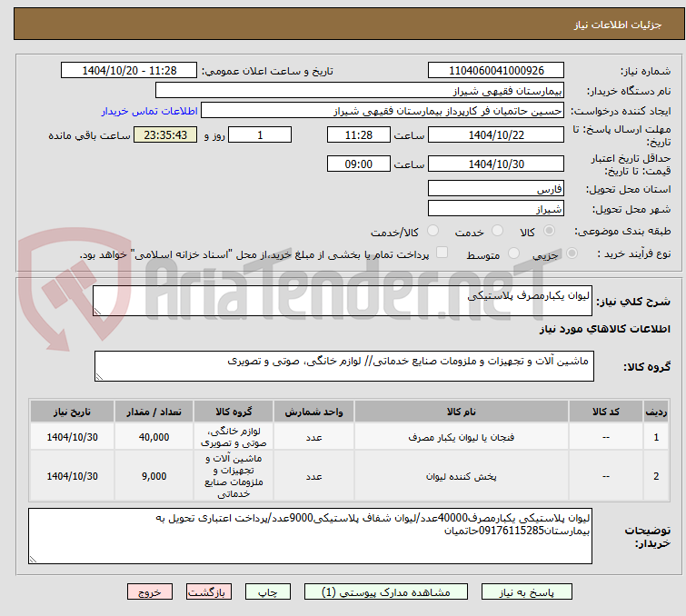This screenshot has height=616, width=686.
Task: Click the goods group text area
Action: (x=344, y=366)
